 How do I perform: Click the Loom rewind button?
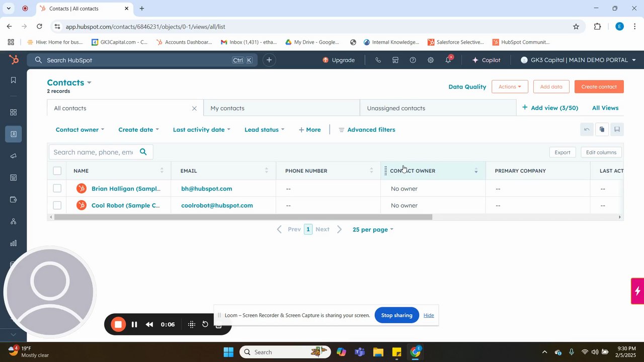tap(149, 324)
